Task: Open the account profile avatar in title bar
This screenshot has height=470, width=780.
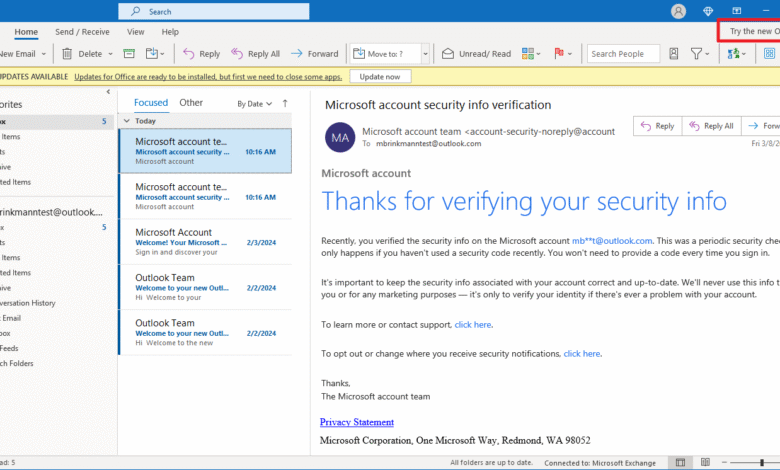Action: (678, 11)
